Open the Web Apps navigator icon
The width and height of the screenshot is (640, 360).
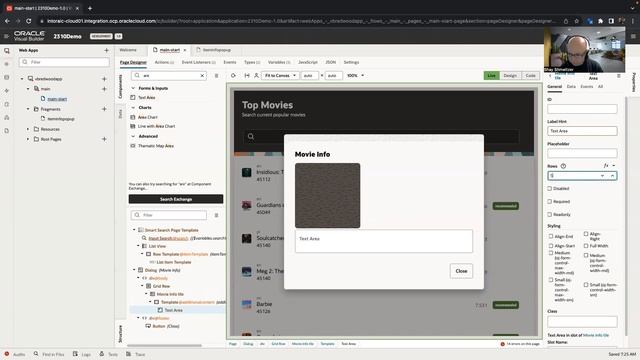coord(7,51)
